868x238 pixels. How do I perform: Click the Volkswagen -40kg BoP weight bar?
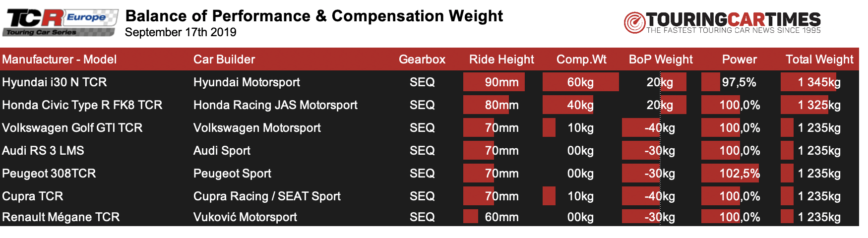click(x=641, y=127)
